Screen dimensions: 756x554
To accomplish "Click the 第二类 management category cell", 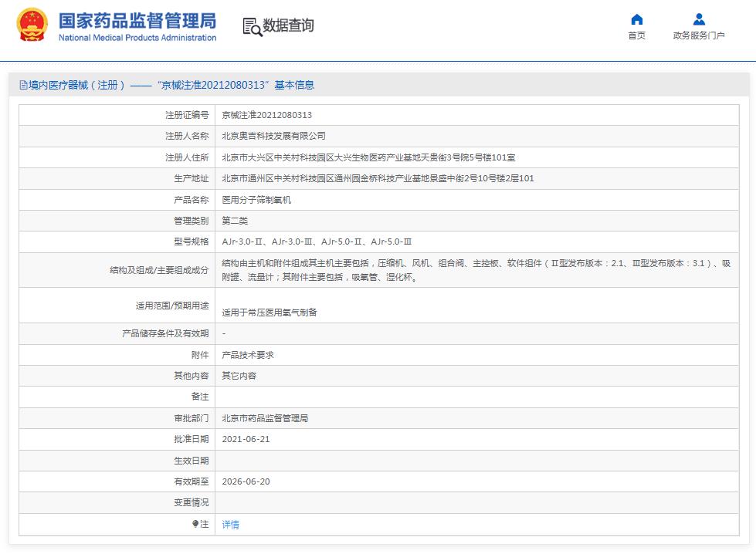I will click(x=236, y=221).
